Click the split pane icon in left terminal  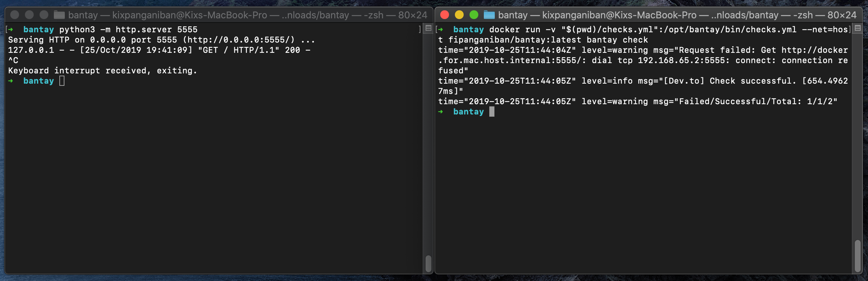click(x=428, y=28)
